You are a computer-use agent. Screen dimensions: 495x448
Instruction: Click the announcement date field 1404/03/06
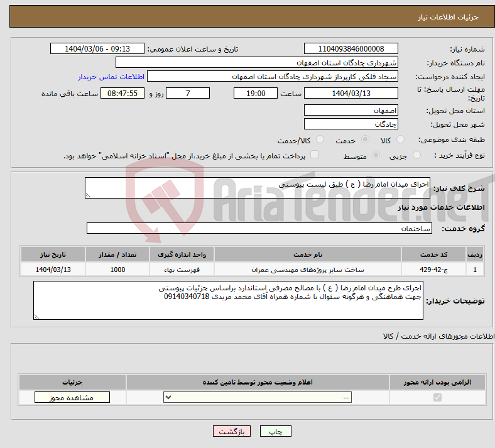(x=97, y=48)
